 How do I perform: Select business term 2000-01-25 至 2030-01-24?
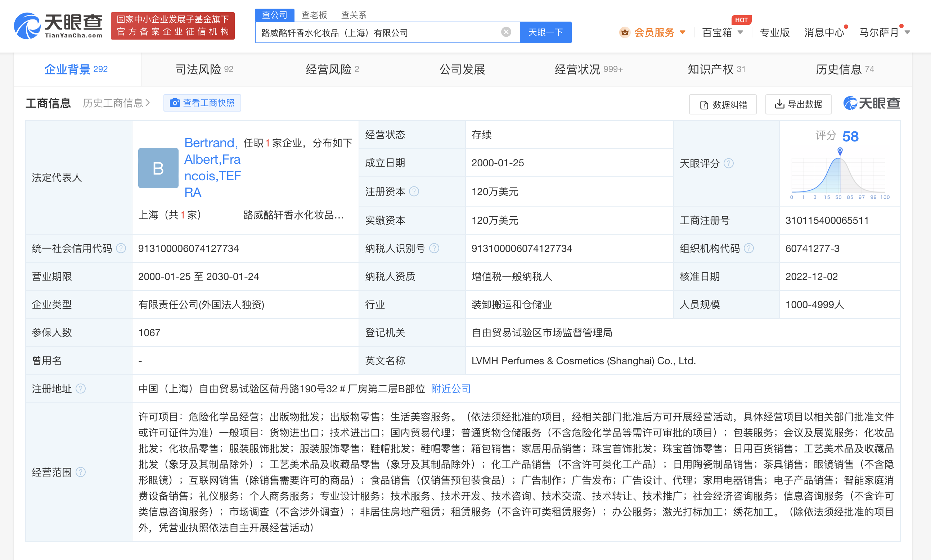click(198, 277)
